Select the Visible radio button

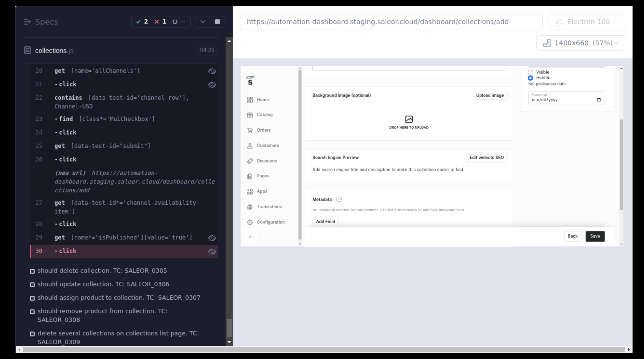tap(530, 72)
